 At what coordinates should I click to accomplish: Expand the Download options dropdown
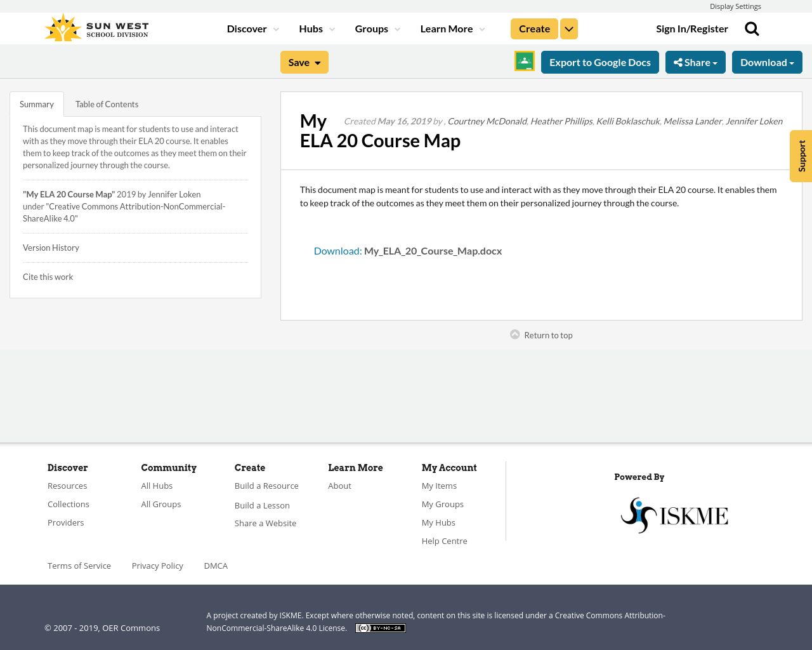coord(766,62)
